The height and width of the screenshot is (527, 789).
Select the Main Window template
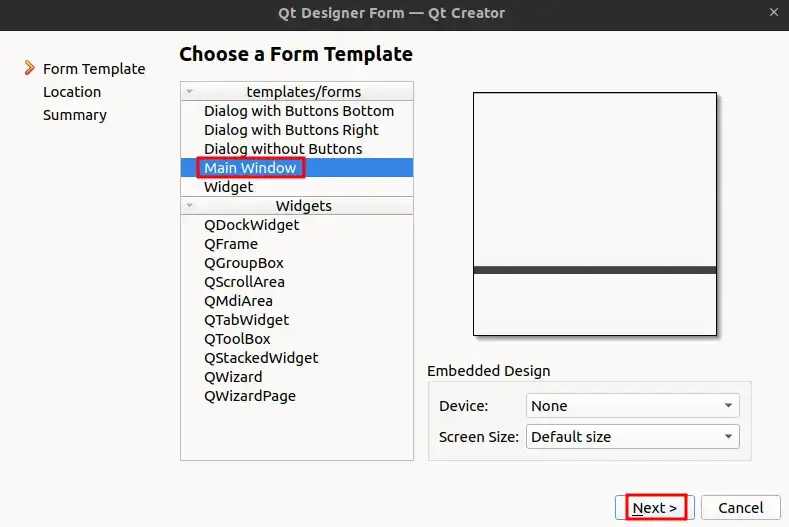tap(297, 168)
